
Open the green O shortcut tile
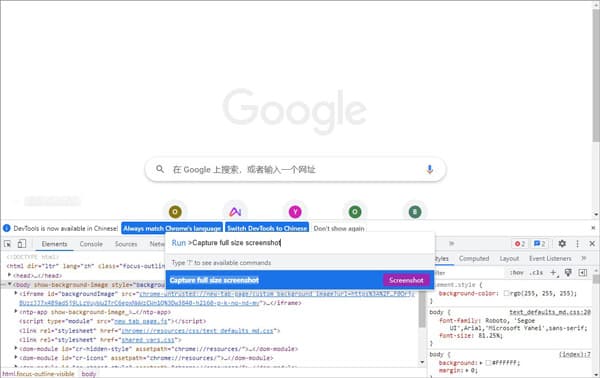(355, 212)
